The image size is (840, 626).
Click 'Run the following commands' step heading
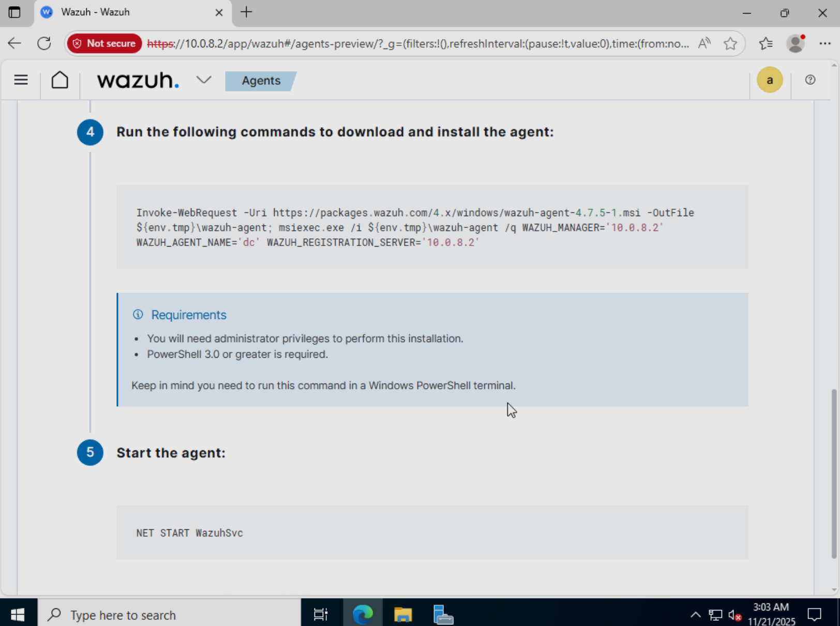[x=335, y=132]
